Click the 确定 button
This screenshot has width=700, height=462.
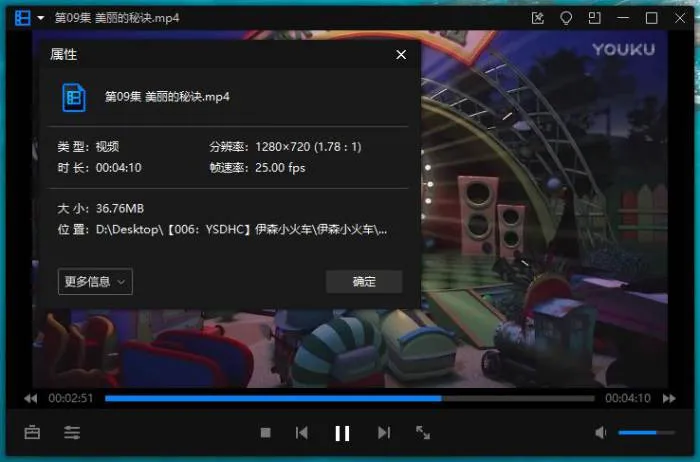[364, 282]
